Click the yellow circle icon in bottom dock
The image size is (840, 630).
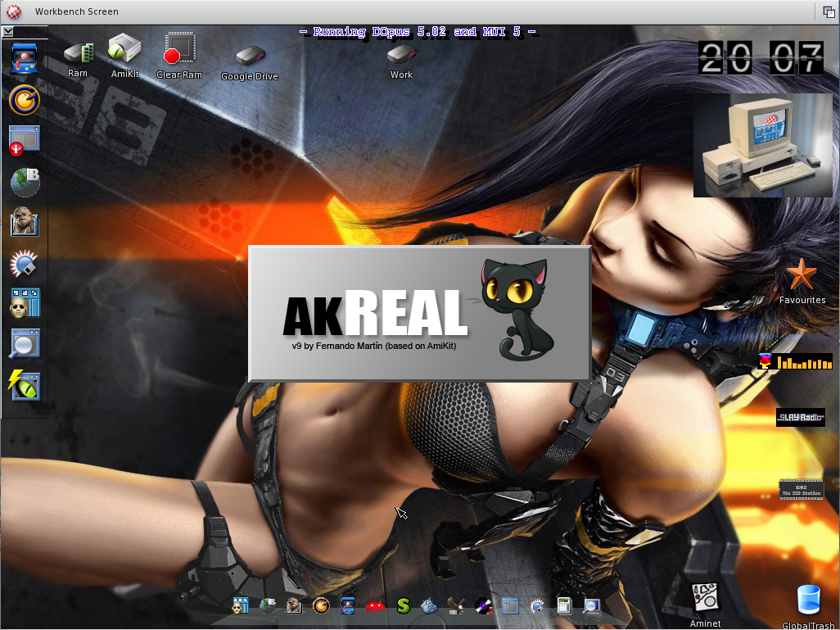(x=321, y=606)
